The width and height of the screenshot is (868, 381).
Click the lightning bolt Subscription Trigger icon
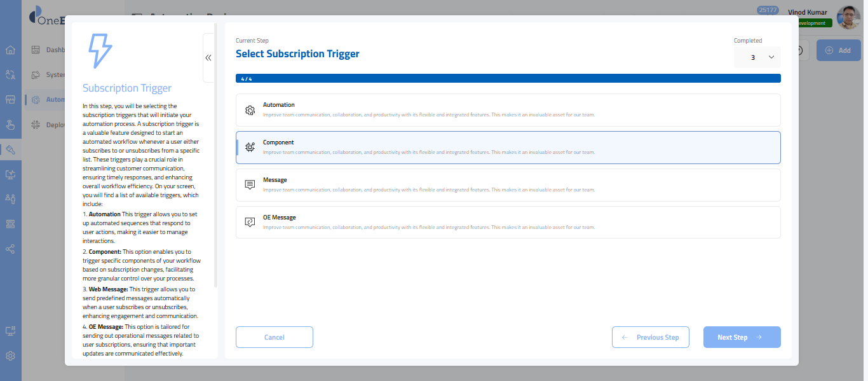point(99,51)
